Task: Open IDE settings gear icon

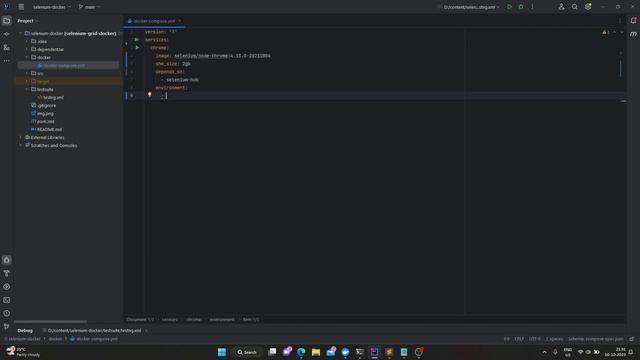Action: [588, 7]
